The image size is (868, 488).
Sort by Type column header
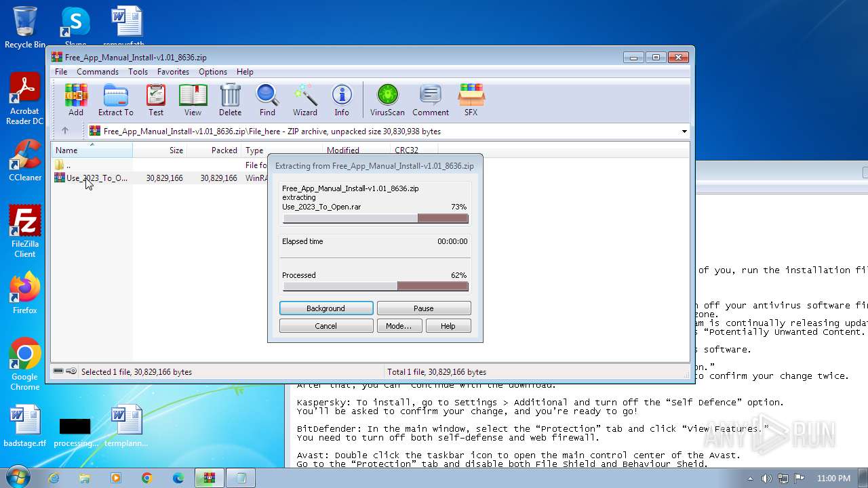pos(281,150)
